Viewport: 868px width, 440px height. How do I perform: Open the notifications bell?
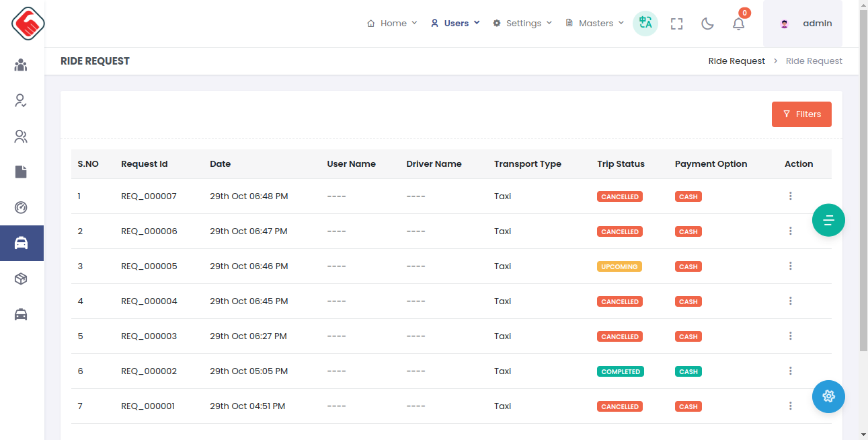(x=738, y=24)
